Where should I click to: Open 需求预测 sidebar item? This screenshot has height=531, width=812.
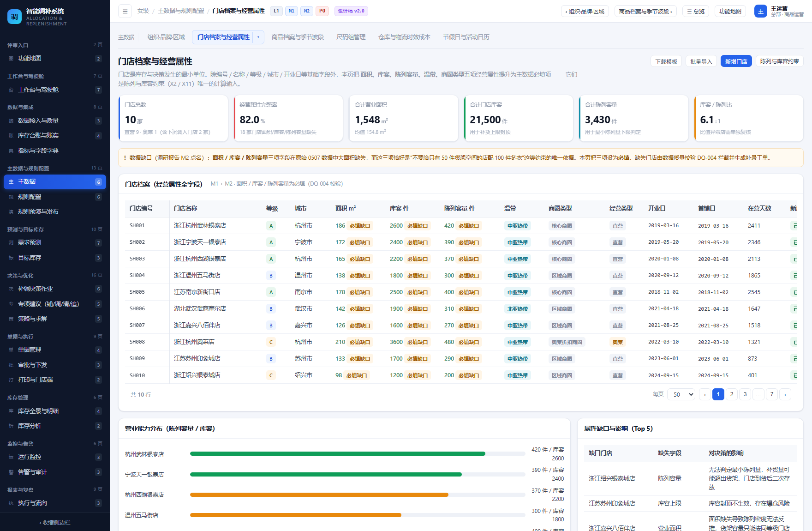[55, 243]
